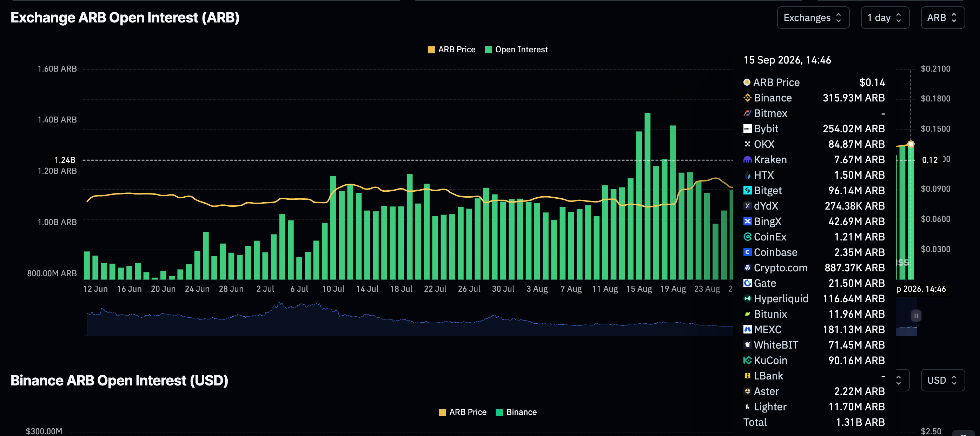Click the MEXC value '181.13M ARB'
980x436 pixels.
coord(853,330)
